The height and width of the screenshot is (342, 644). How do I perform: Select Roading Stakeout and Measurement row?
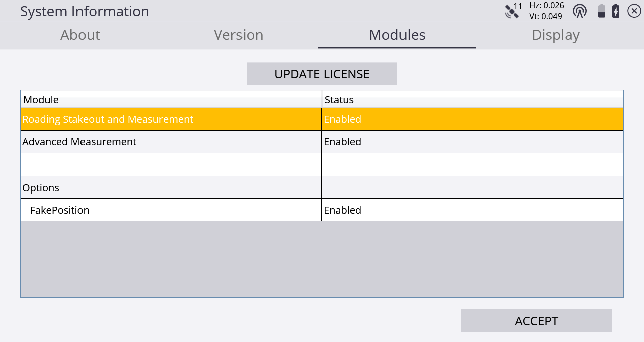click(x=322, y=119)
